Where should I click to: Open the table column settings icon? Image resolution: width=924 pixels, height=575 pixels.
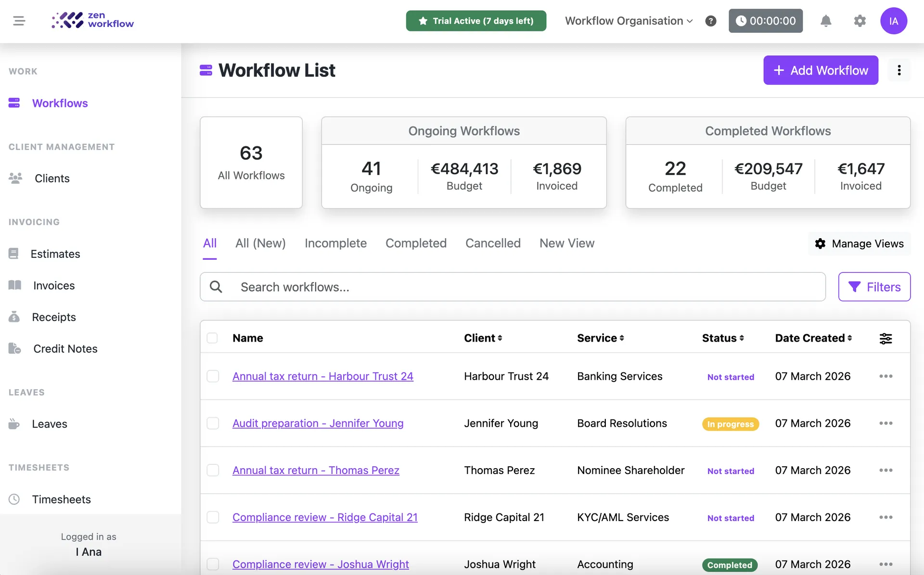tap(885, 338)
